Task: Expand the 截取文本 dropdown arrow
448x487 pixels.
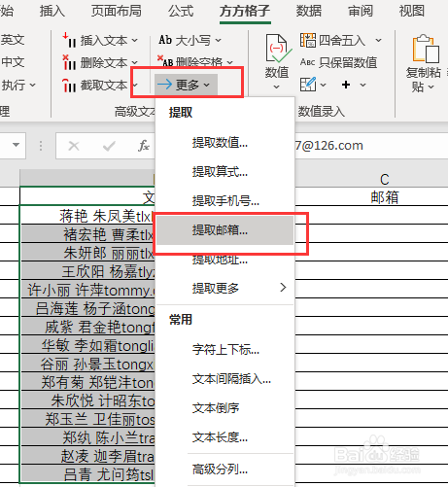Action: (x=135, y=86)
